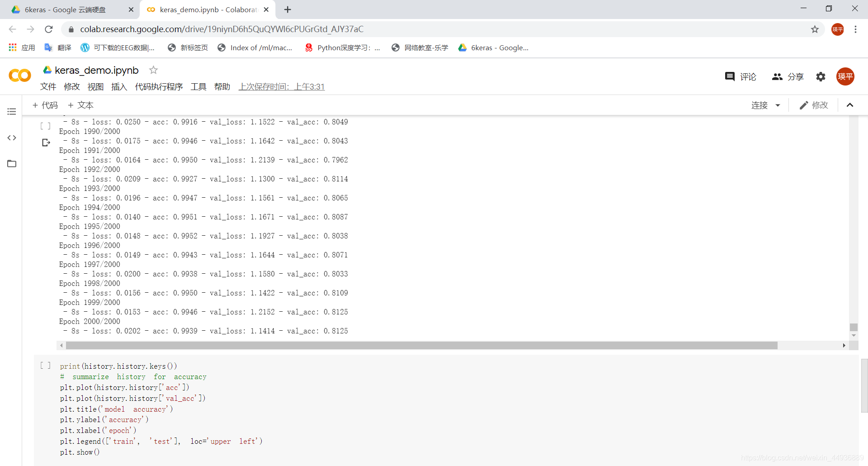Close the 6keras Google Drive tab
Image resolution: width=868 pixels, height=466 pixels.
coord(131,10)
